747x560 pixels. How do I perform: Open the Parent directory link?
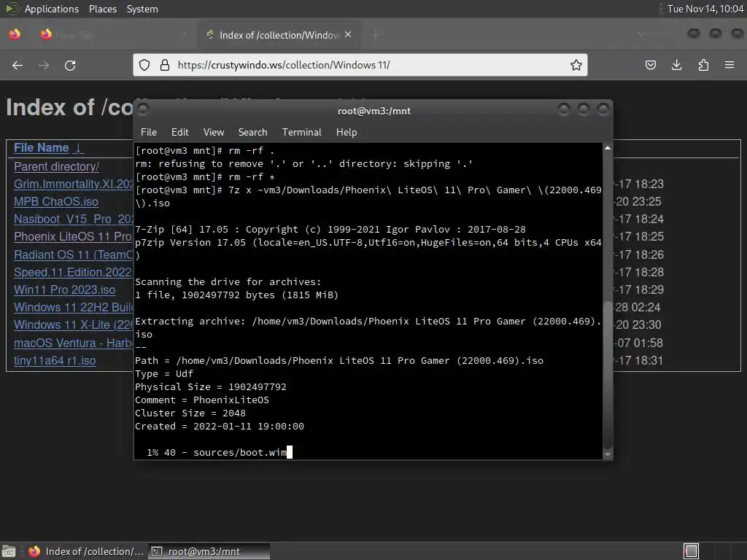(56, 167)
